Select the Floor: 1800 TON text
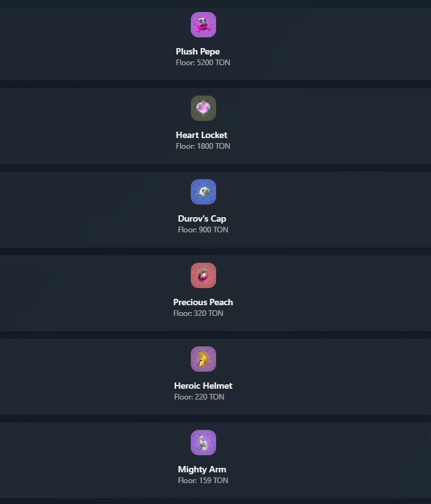Image resolution: width=431 pixels, height=504 pixels. point(203,146)
